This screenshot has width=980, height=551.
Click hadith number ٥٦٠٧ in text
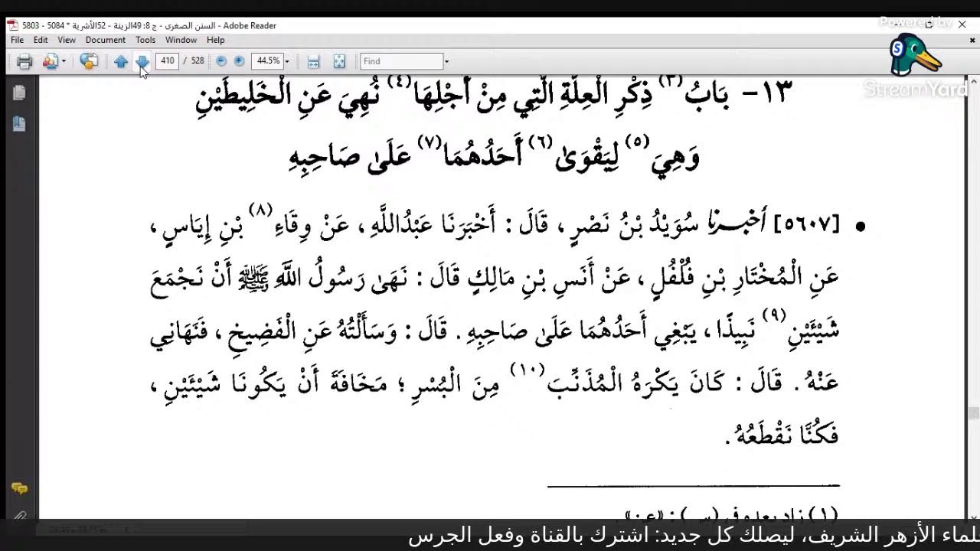pyautogui.click(x=808, y=225)
